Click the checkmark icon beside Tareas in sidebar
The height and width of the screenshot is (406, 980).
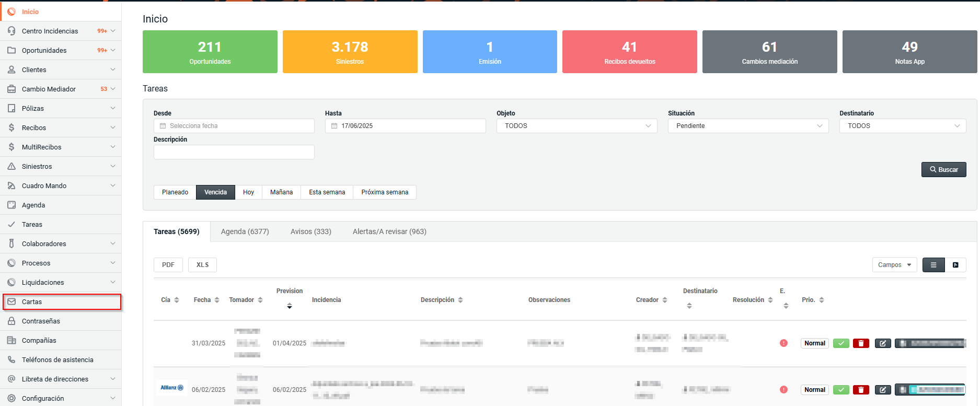[11, 224]
